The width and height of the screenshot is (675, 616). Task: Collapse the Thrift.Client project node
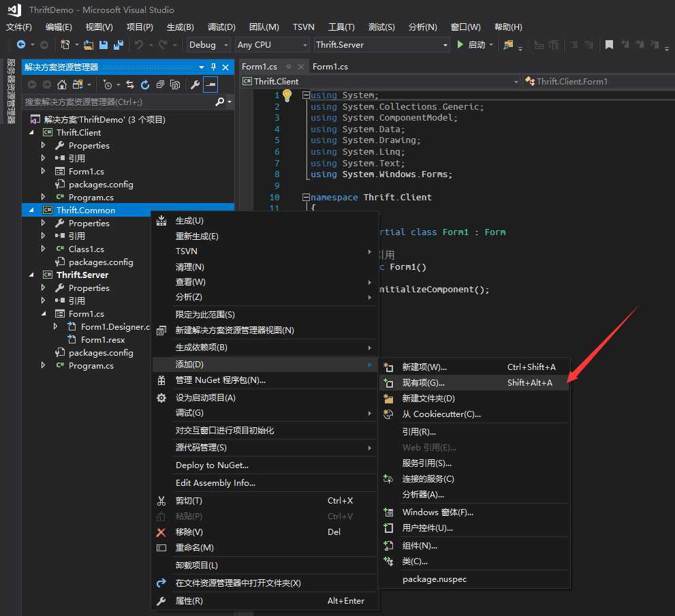pyautogui.click(x=31, y=132)
